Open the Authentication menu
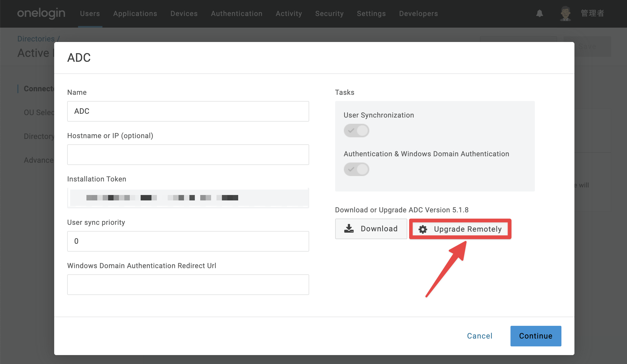627x364 pixels. point(237,14)
